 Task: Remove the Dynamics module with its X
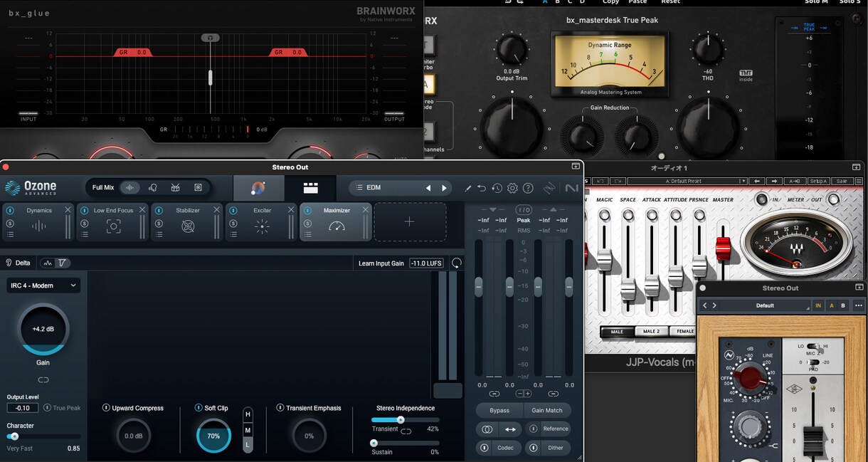68,210
